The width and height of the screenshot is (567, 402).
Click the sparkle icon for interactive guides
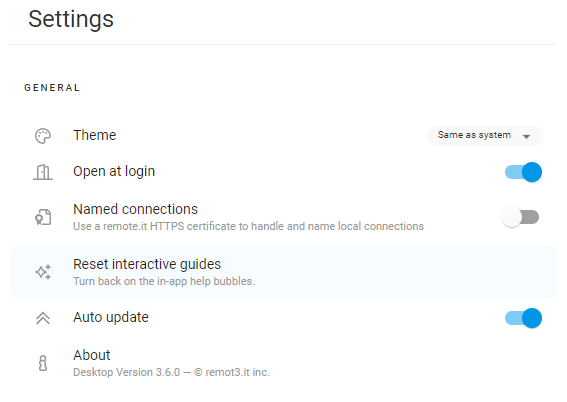pyautogui.click(x=43, y=272)
